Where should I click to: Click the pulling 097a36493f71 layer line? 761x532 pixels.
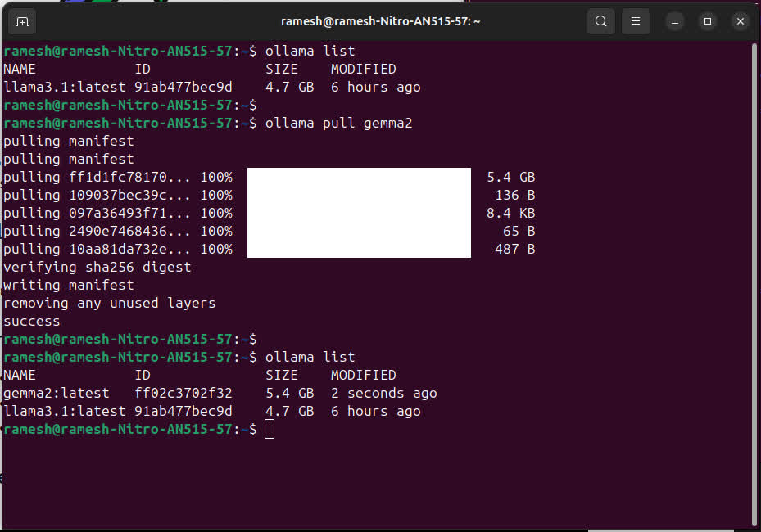(x=117, y=213)
